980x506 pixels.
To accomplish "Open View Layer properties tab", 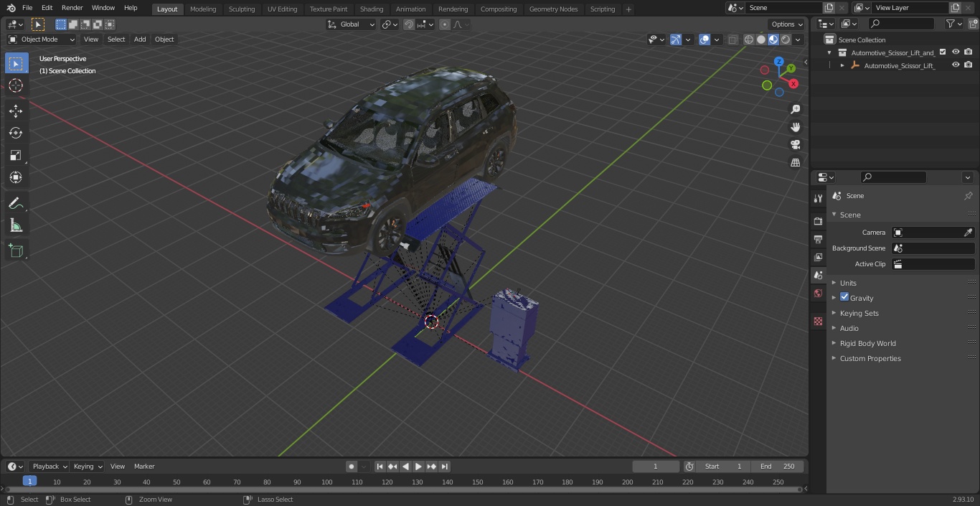I will point(818,257).
